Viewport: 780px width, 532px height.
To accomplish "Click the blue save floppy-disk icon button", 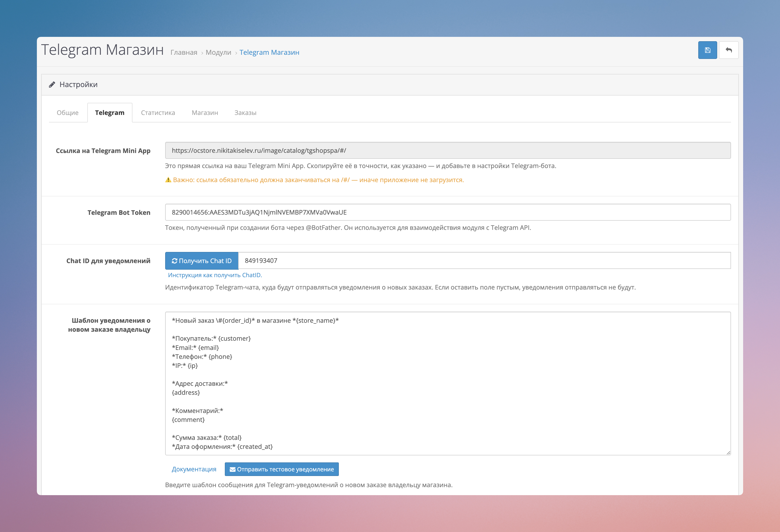I will pos(707,50).
